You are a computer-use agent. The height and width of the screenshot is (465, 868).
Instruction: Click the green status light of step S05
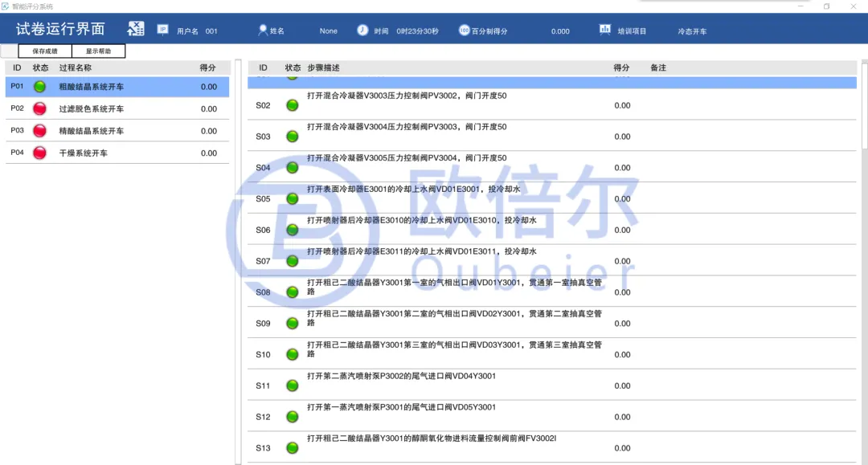(293, 198)
